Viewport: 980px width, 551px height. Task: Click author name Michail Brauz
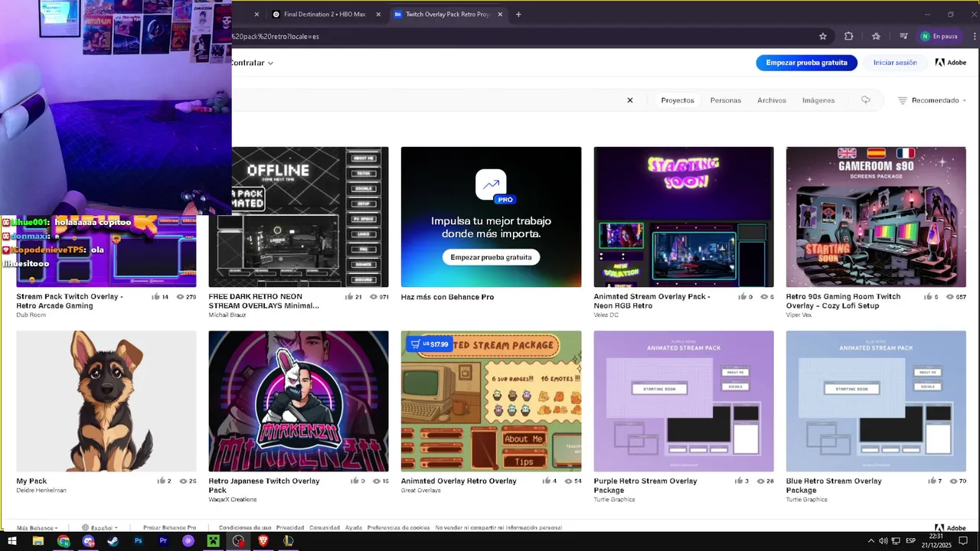228,315
